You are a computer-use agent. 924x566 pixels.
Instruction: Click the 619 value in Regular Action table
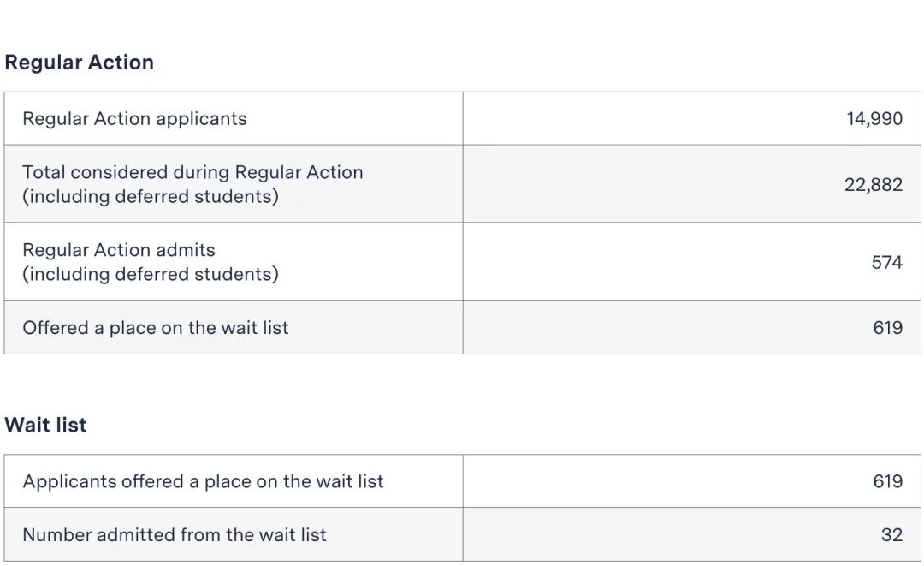coord(887,328)
